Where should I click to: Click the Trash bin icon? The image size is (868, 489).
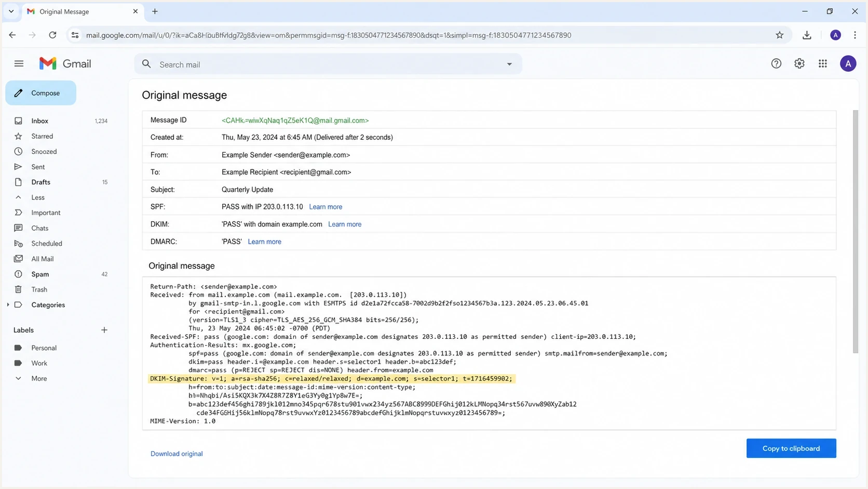coord(18,289)
